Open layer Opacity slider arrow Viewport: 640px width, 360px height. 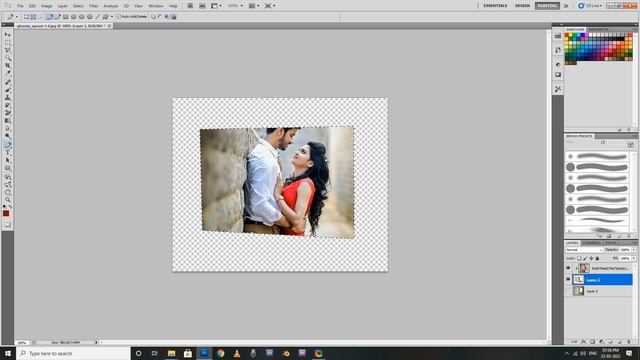(634, 250)
